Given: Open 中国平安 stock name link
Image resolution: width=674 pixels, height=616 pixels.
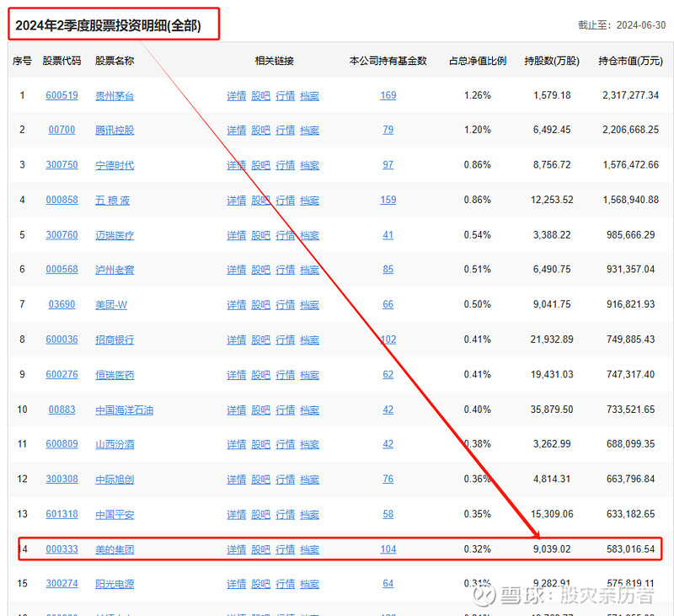Looking at the screenshot, I should (115, 515).
